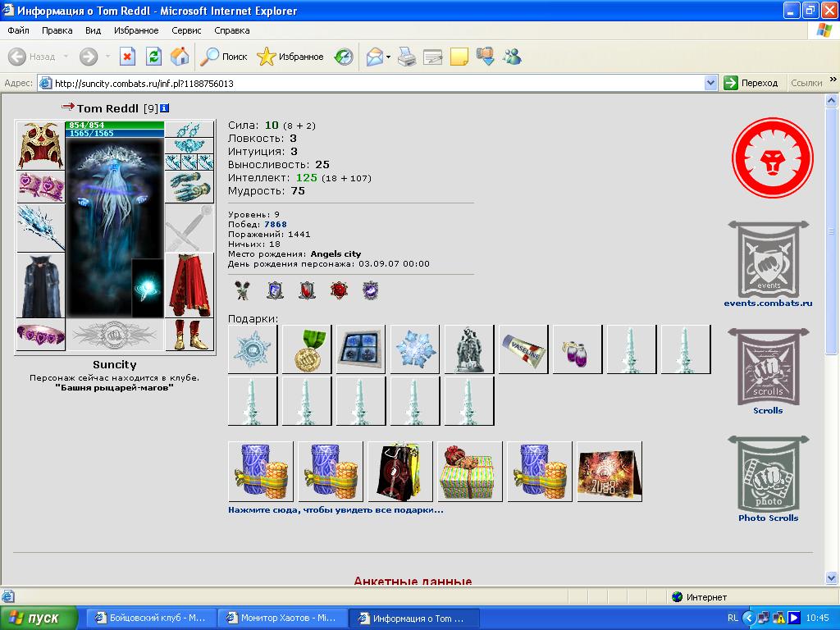Image resolution: width=840 pixels, height=630 pixels.
Task: Open the Избранное menu
Action: [x=136, y=30]
